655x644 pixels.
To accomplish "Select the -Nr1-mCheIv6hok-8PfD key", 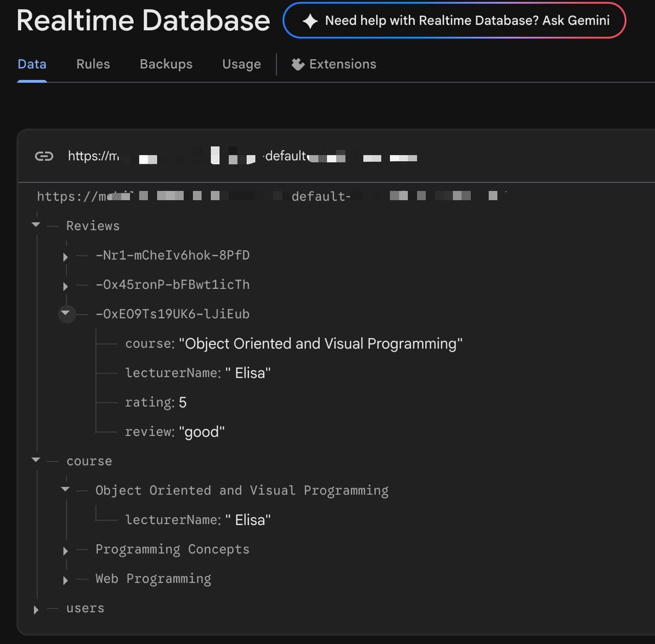I will click(x=172, y=255).
